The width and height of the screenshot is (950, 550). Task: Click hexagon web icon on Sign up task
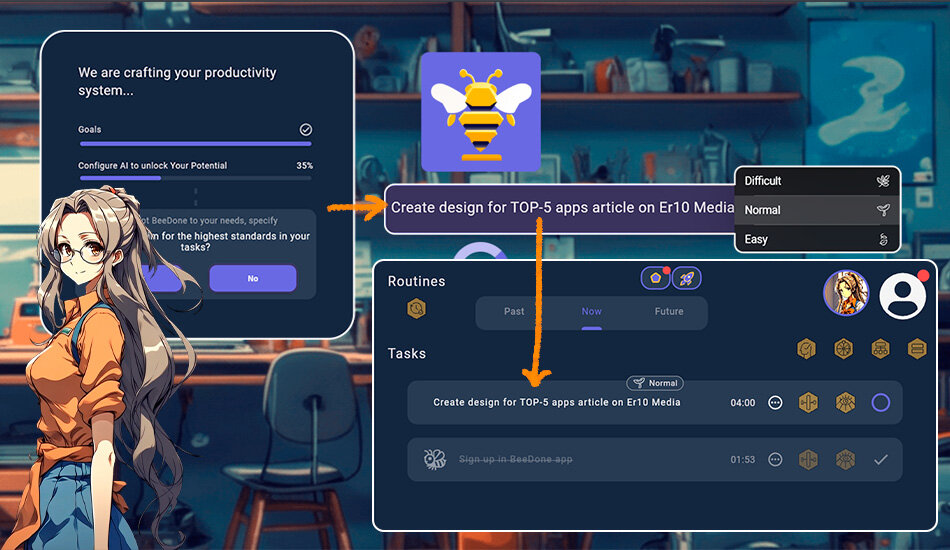pyautogui.click(x=845, y=460)
